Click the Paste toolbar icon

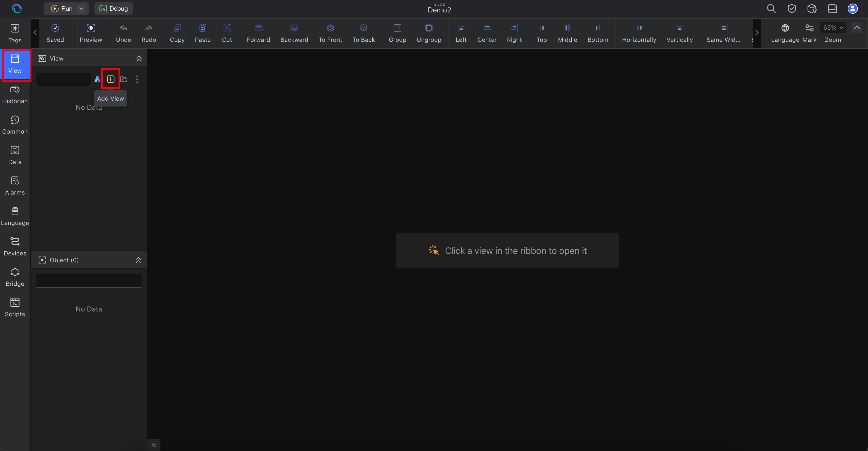[x=203, y=28]
